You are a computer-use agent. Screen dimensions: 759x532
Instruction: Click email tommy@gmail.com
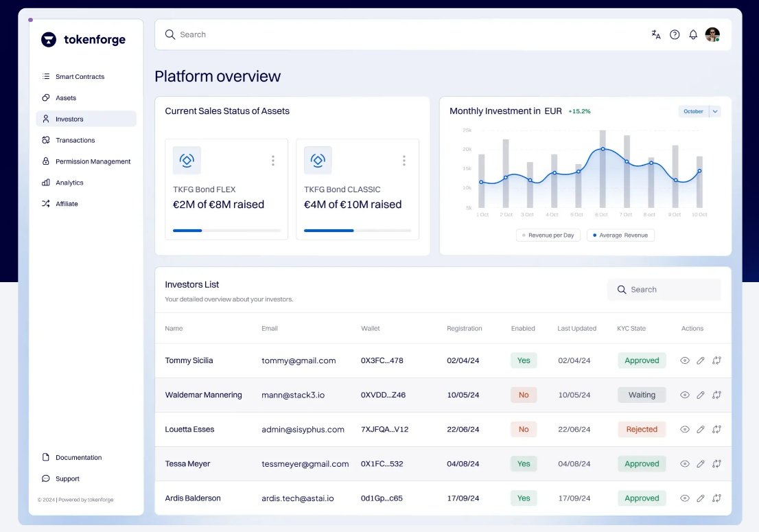[299, 360]
